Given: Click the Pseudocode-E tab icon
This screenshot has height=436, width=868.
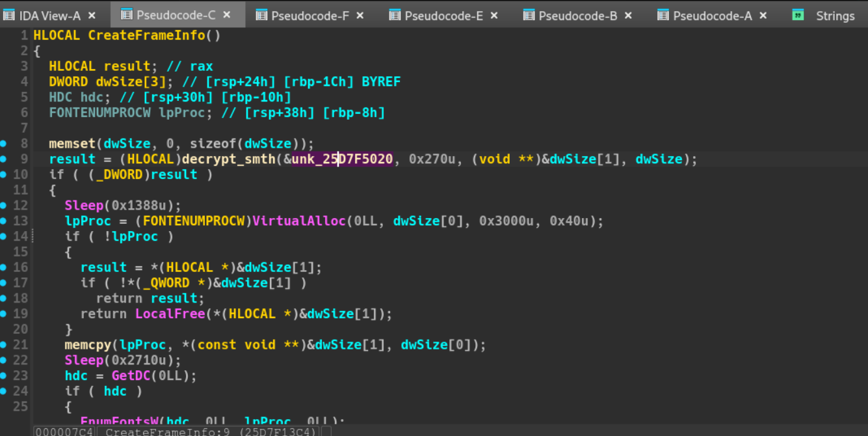Looking at the screenshot, I should (x=395, y=16).
